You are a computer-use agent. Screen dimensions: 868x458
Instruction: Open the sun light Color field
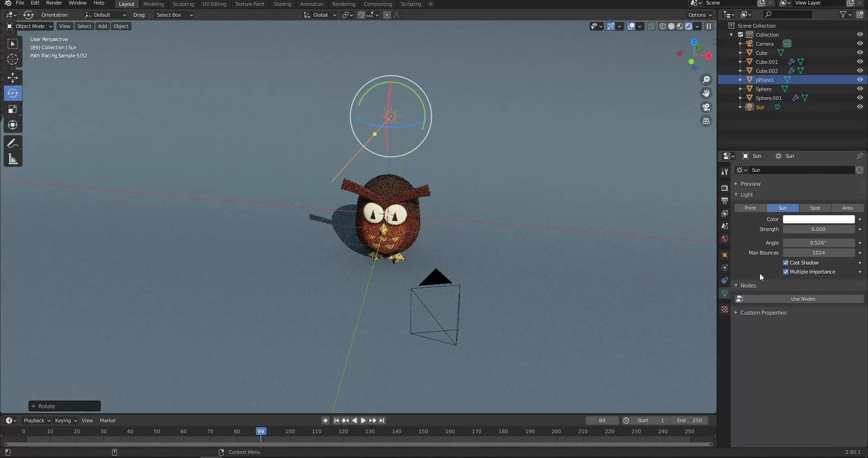819,219
